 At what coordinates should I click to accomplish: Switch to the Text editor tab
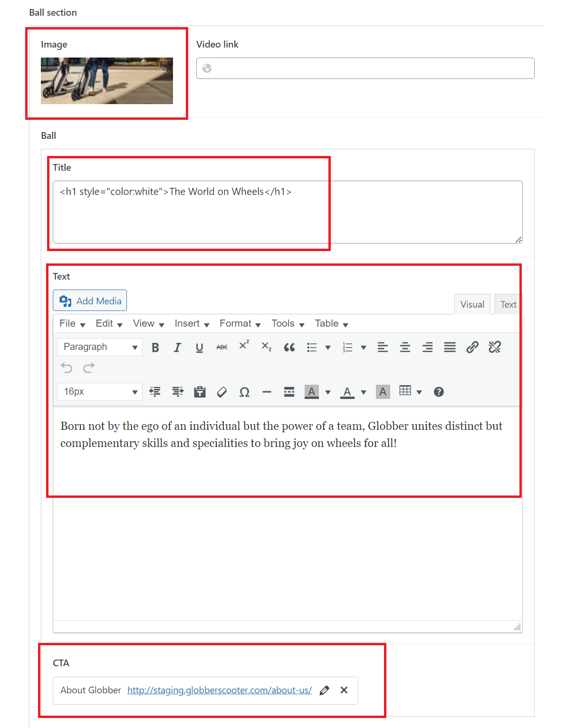coord(508,304)
